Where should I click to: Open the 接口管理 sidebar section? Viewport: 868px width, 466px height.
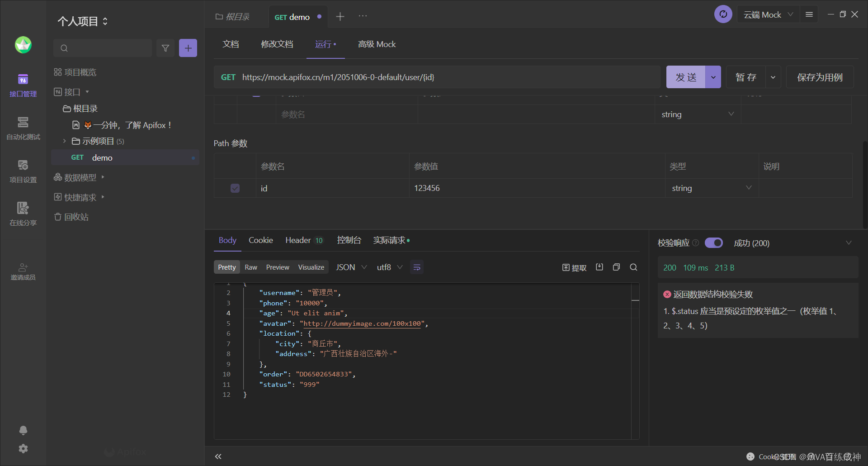click(23, 86)
